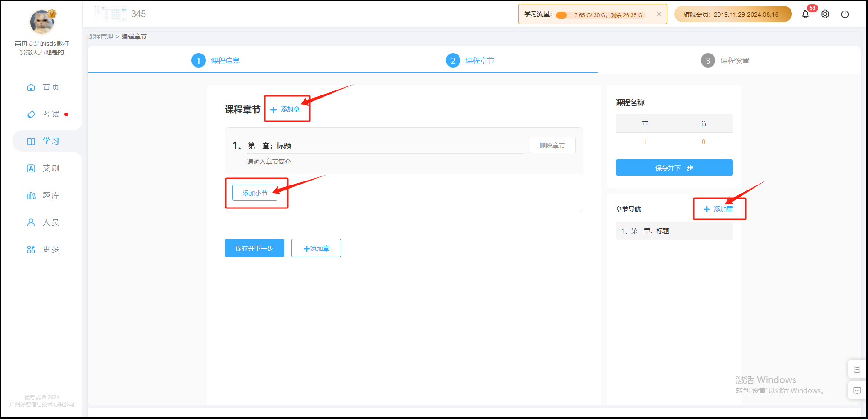
Task: Open 更多 sidebar item
Action: point(43,249)
